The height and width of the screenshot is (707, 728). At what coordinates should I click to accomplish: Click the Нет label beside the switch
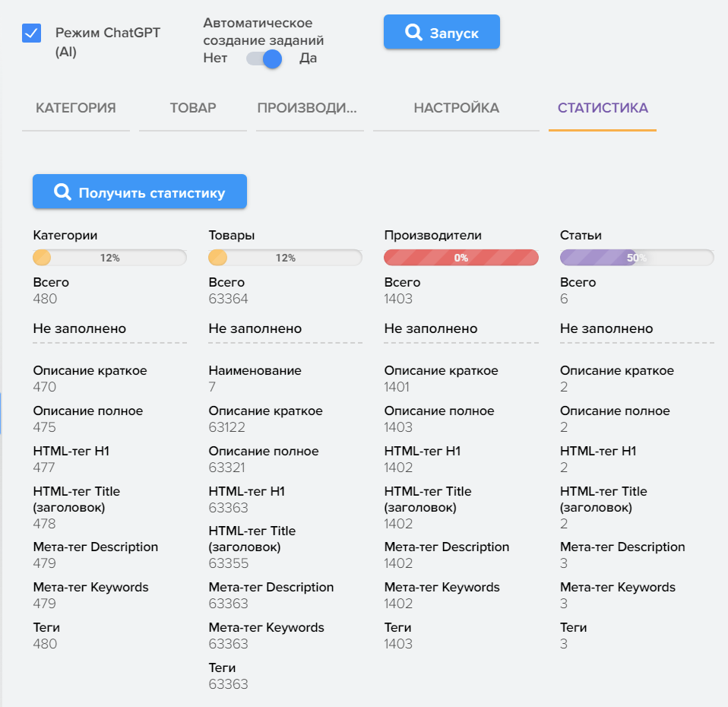pos(215,59)
